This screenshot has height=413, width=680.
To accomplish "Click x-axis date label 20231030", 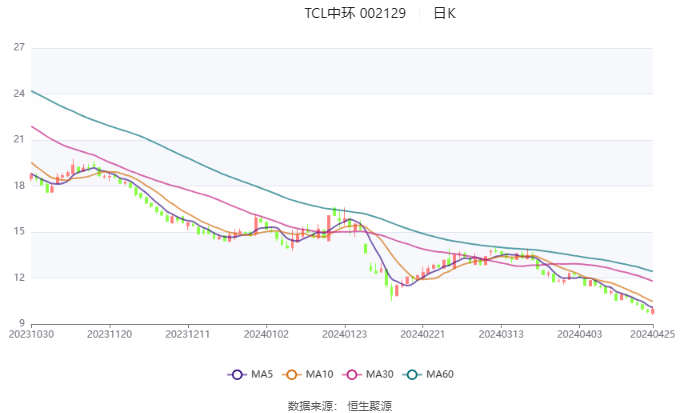I will pyautogui.click(x=31, y=334).
